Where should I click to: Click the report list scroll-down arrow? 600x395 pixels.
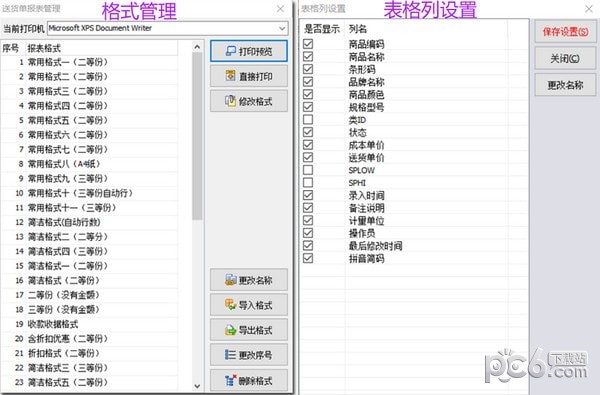pos(197,386)
